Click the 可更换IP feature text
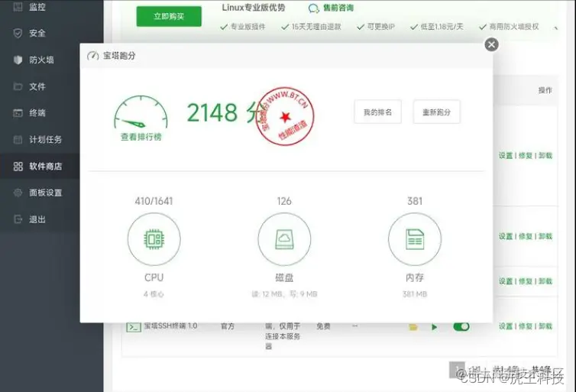The height and width of the screenshot is (392, 576). (x=381, y=27)
